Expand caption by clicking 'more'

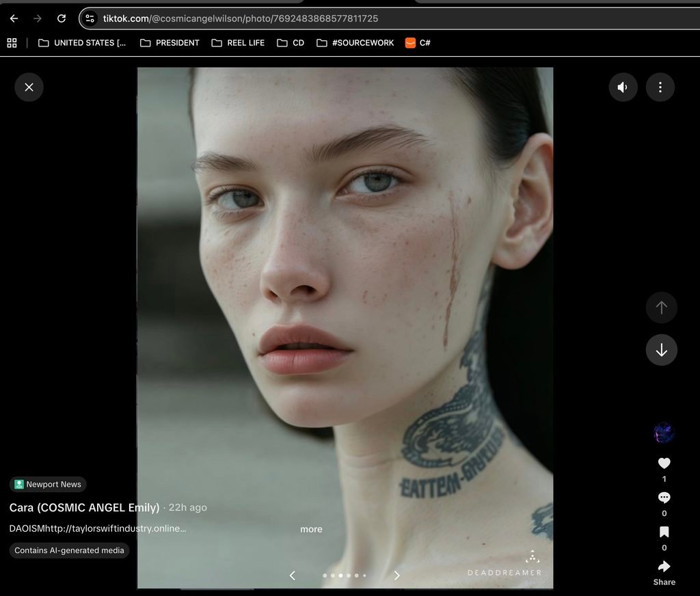pos(311,529)
